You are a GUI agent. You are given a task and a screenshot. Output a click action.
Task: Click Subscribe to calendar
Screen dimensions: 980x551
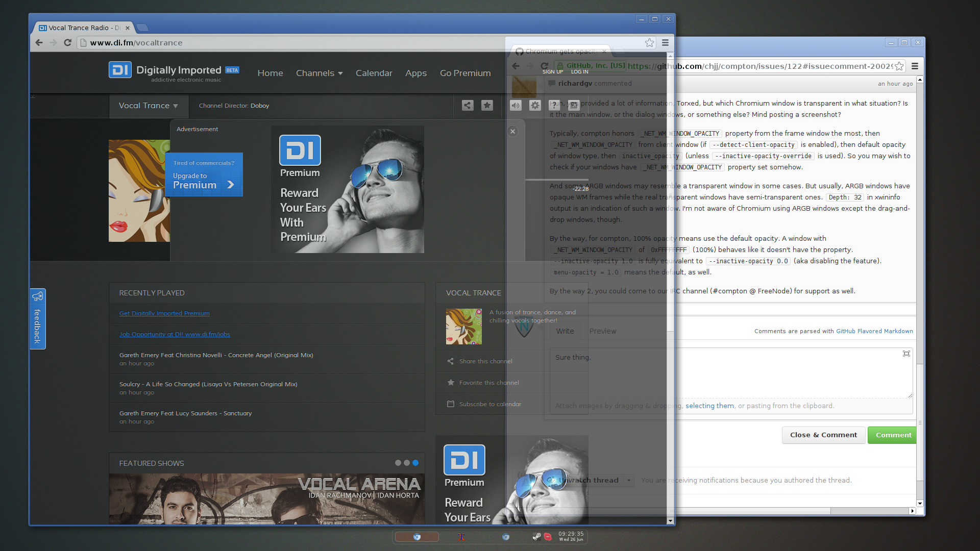click(x=490, y=404)
